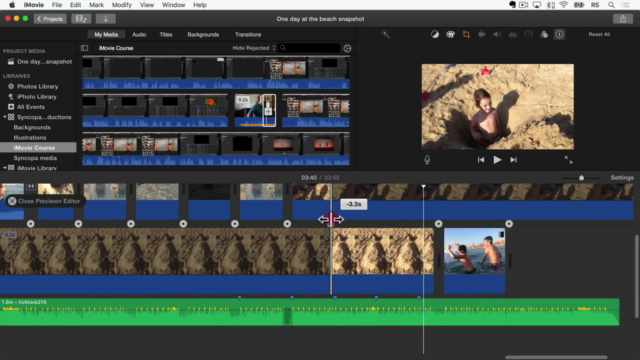Viewport: 640px width, 360px height.
Task: Click the Wi-Fi status icon
Action: point(564,5)
